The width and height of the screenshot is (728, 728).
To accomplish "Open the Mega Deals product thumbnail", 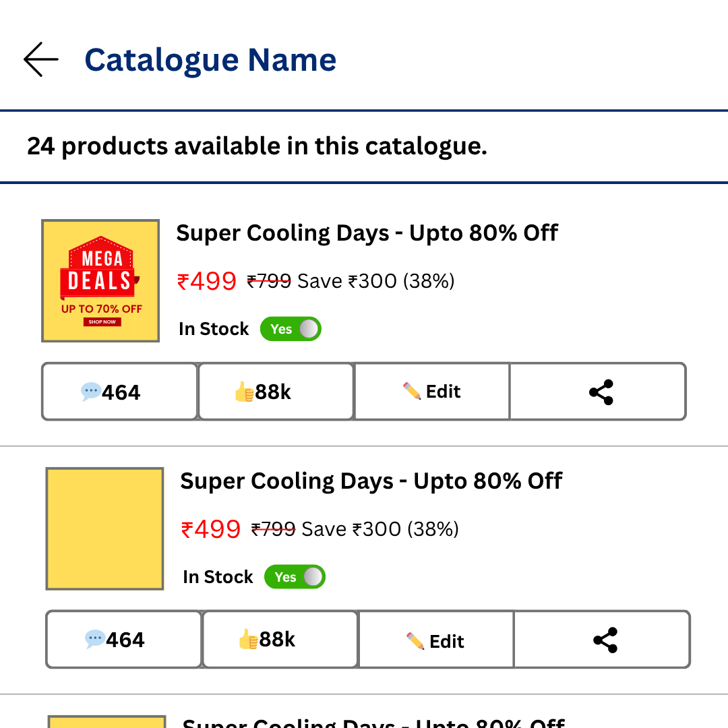I will [x=100, y=281].
